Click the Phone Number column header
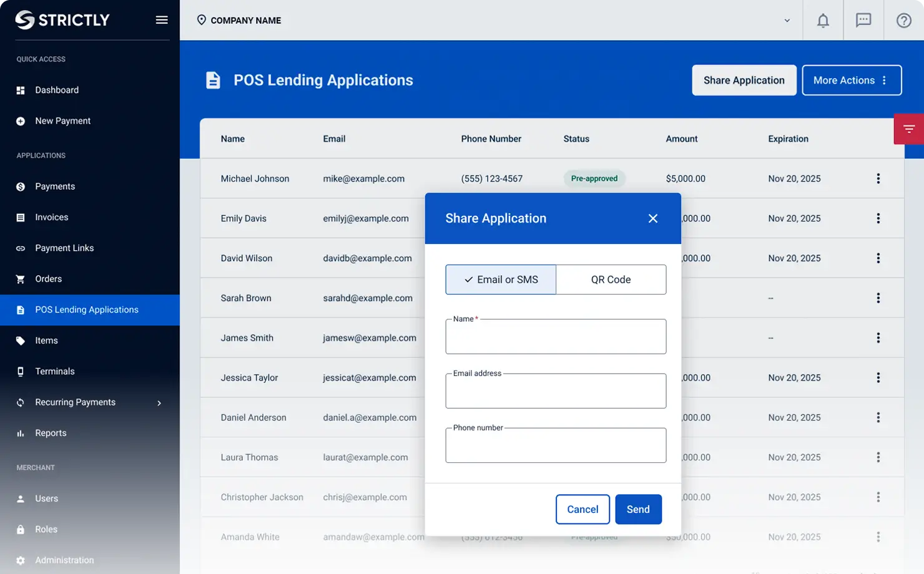Image resolution: width=924 pixels, height=574 pixels. point(491,139)
